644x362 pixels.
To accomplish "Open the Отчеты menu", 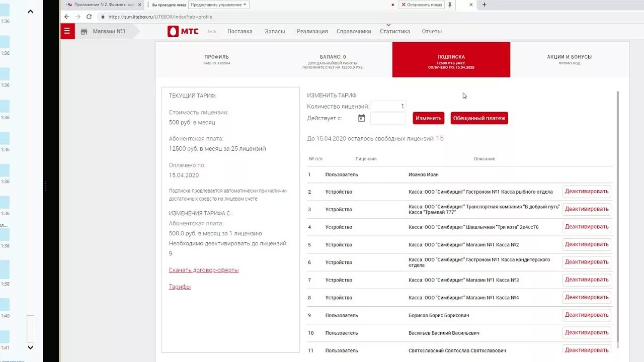I will click(432, 31).
